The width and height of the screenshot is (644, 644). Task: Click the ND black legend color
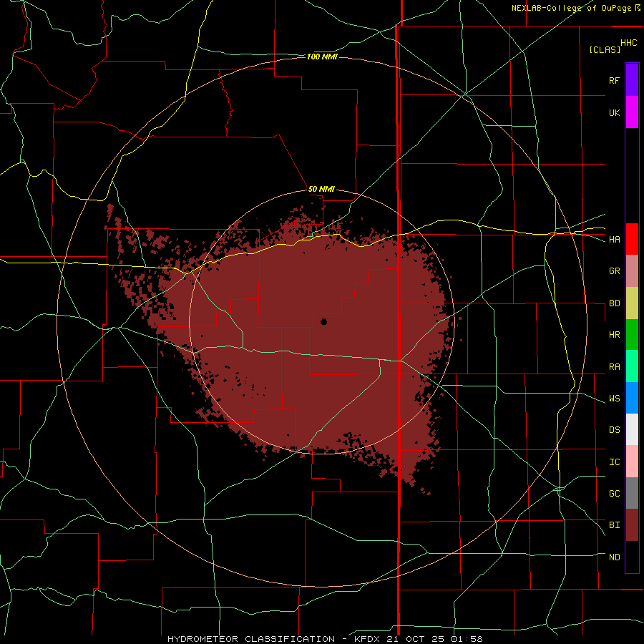pos(632,557)
